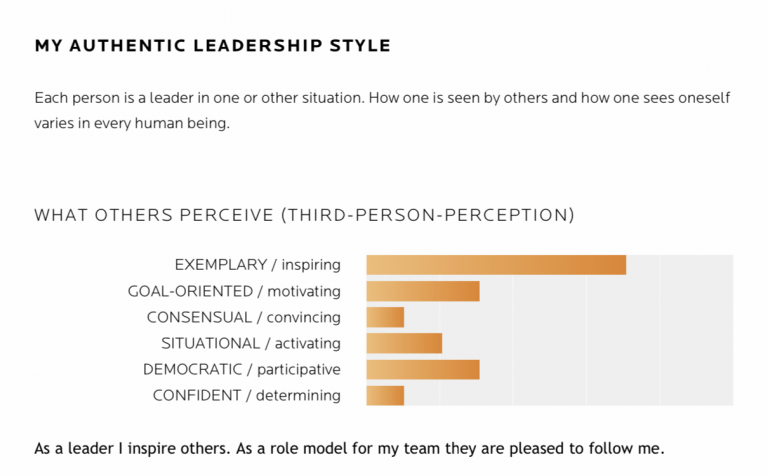Image resolution: width=768 pixels, height=476 pixels.
Task: Select the "EXEMPLARY / inspiring" label
Action: [257, 265]
